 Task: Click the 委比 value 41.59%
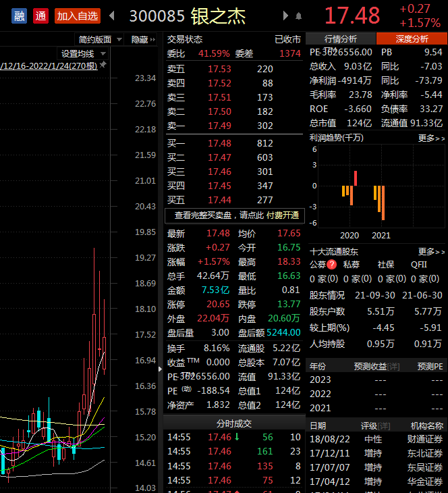point(214,53)
